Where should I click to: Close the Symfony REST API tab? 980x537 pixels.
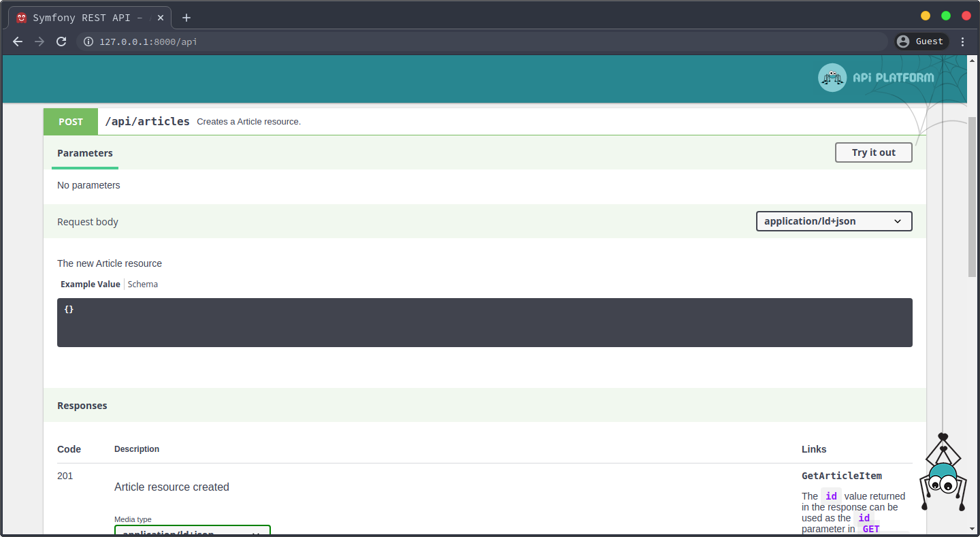pyautogui.click(x=161, y=18)
